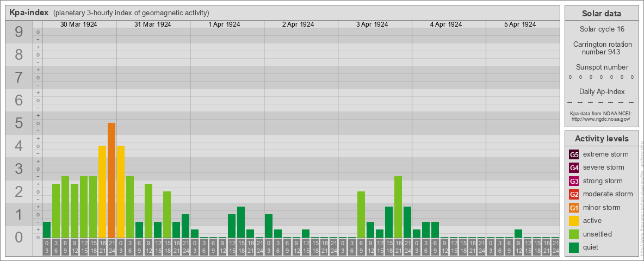This screenshot has height=261, width=644.
Task: Select the light green 31 Mar 15-18 bar
Action: coord(167,215)
